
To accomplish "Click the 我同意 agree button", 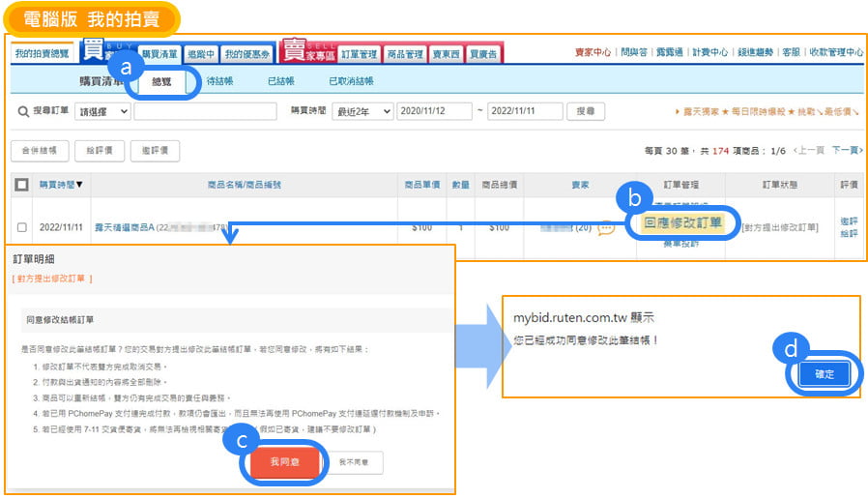I will (283, 462).
